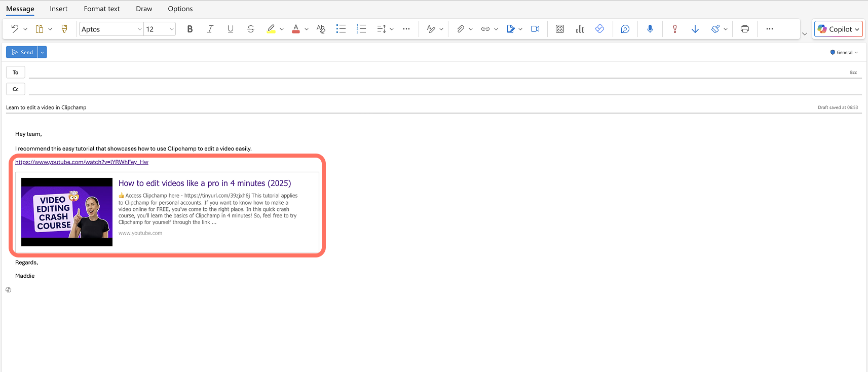Toggle Italic formatting
The width and height of the screenshot is (868, 372).
(x=210, y=29)
